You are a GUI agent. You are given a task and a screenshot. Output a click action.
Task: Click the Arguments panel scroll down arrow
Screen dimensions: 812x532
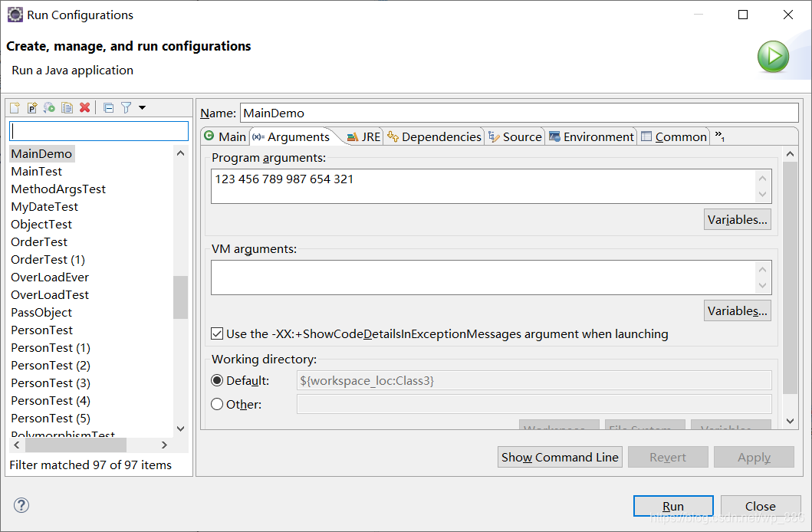[790, 421]
